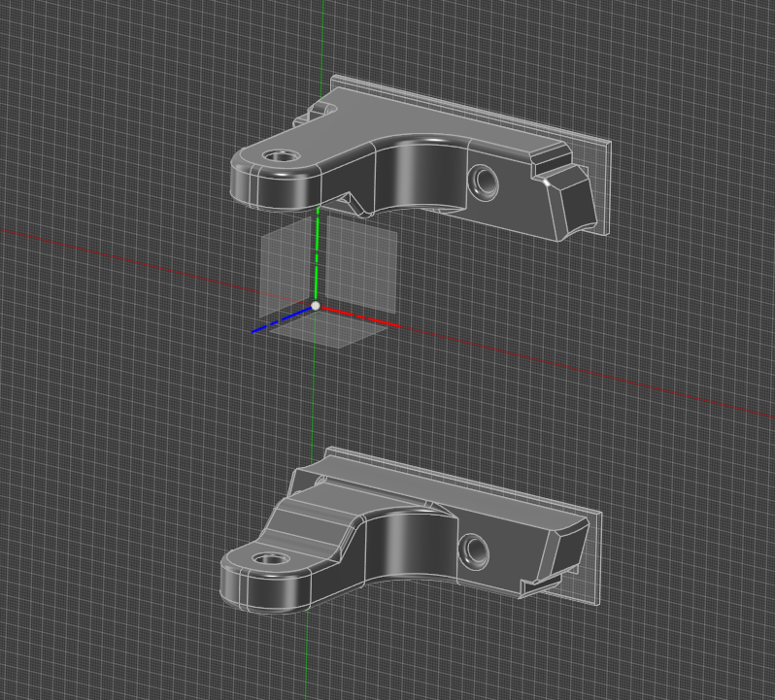Select the top hole on upper bracket's rounded tab

point(282,156)
